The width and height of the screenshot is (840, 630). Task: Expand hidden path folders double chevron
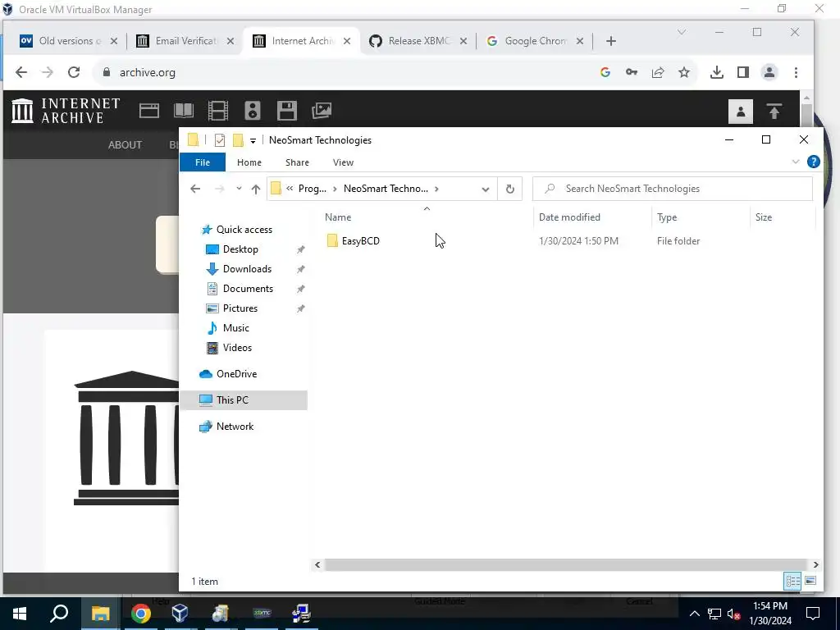[290, 189]
